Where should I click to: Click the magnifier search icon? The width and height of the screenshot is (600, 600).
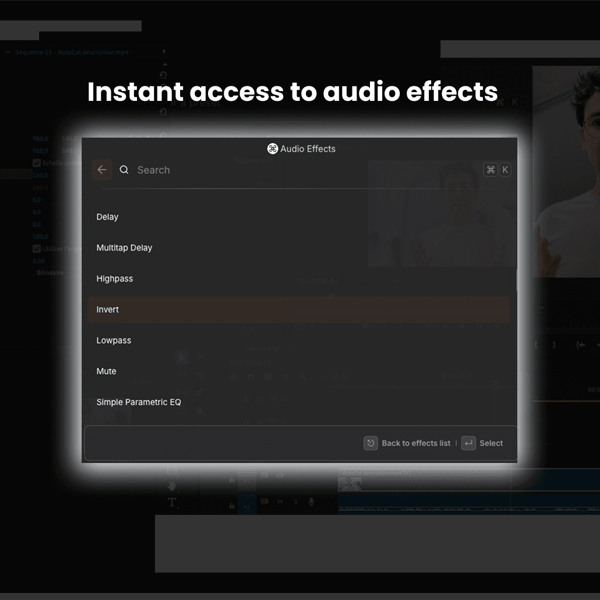(x=124, y=170)
